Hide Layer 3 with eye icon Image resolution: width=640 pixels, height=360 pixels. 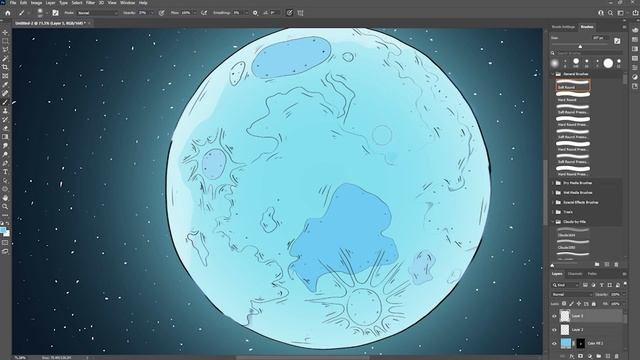[x=554, y=316]
